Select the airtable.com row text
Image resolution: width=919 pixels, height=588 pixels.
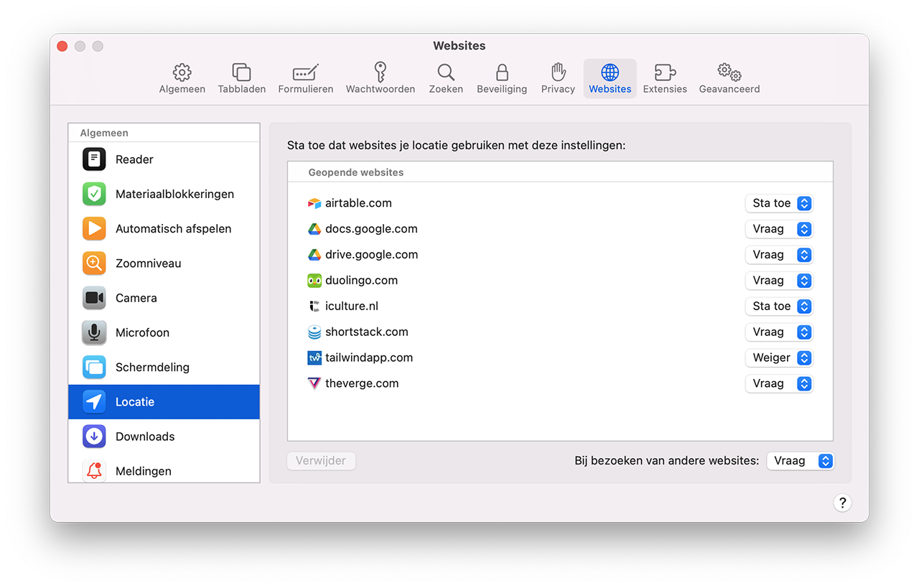pos(358,203)
